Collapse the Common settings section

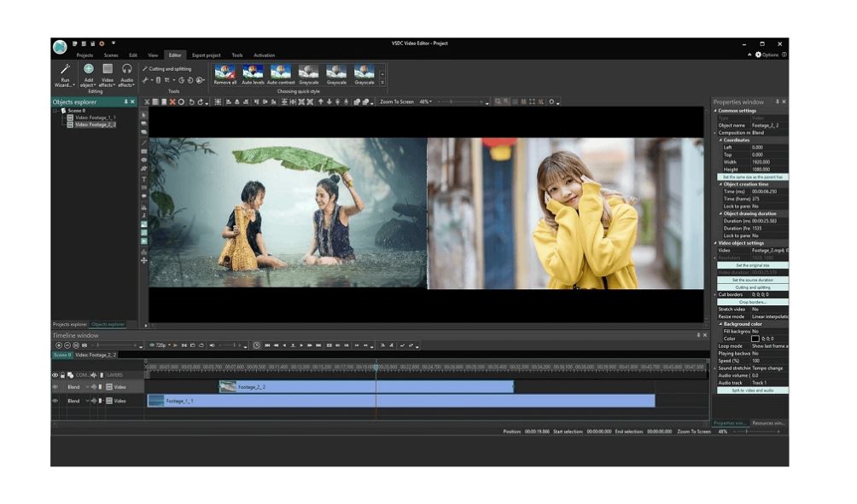715,110
